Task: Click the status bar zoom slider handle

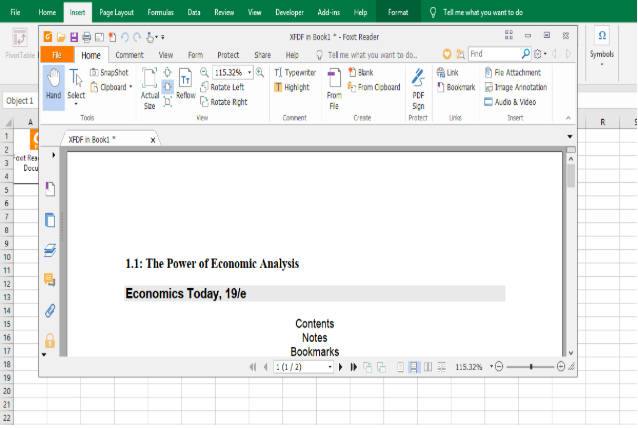Action: [531, 367]
